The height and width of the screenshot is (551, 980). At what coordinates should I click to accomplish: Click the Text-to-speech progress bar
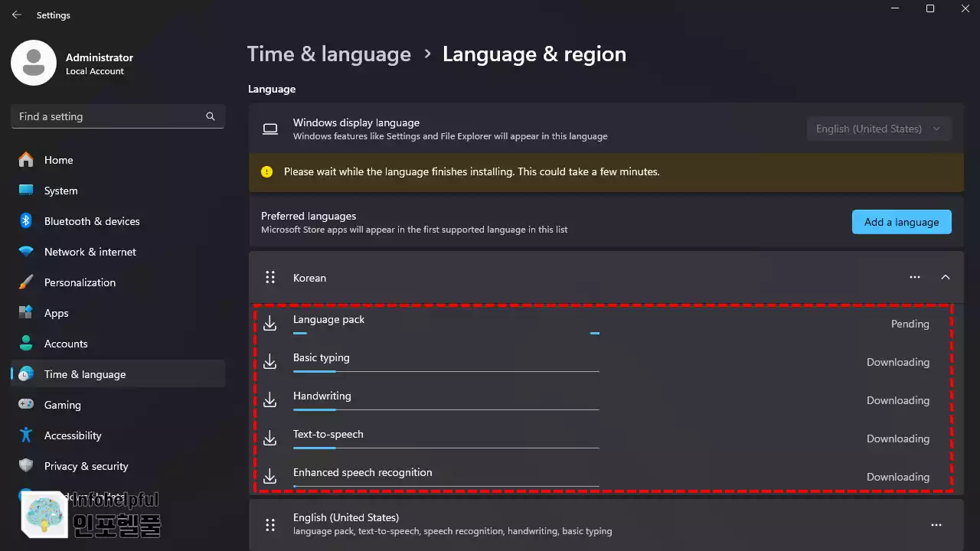click(446, 448)
